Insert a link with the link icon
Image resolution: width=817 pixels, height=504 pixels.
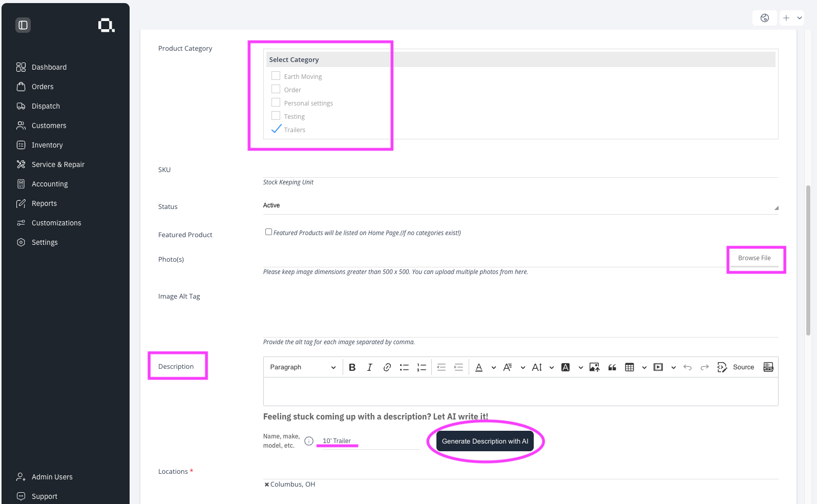pyautogui.click(x=387, y=367)
